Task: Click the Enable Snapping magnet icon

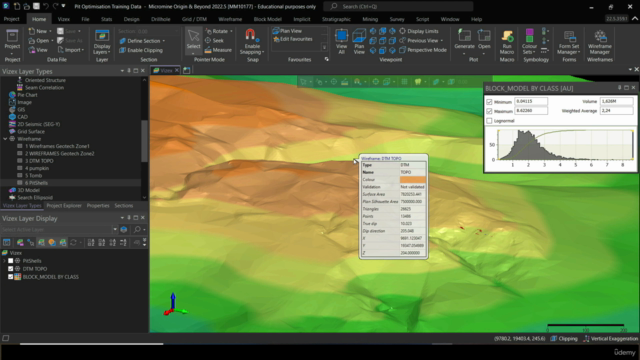Action: 251,35
